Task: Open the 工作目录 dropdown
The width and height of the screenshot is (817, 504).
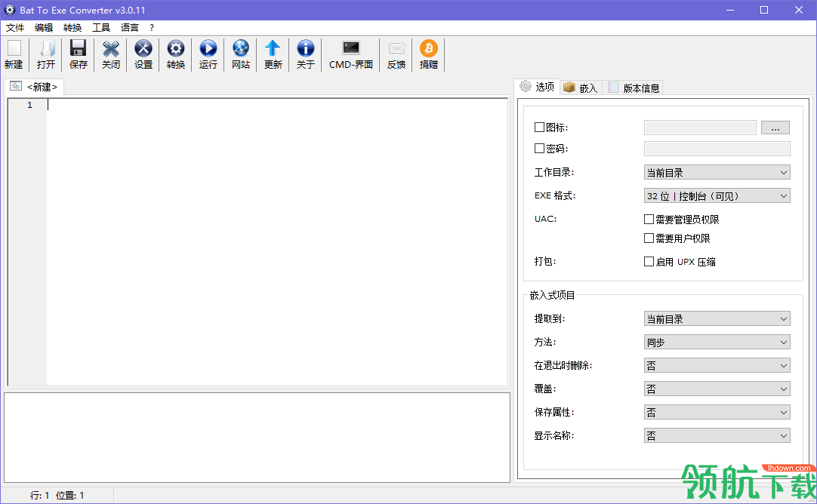Action: point(717,172)
